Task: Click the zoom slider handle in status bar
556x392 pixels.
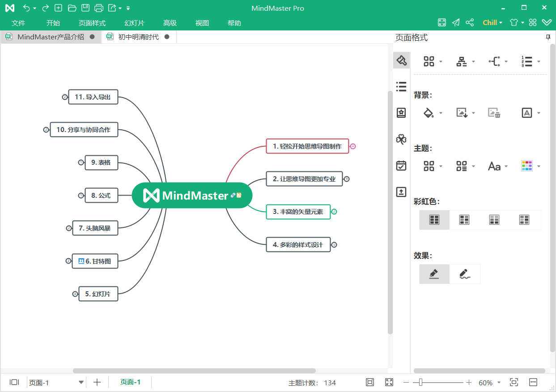Action: (420, 382)
